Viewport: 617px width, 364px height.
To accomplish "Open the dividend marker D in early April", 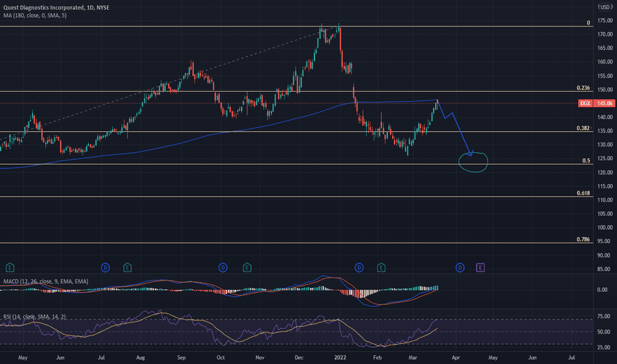I will point(460,268).
